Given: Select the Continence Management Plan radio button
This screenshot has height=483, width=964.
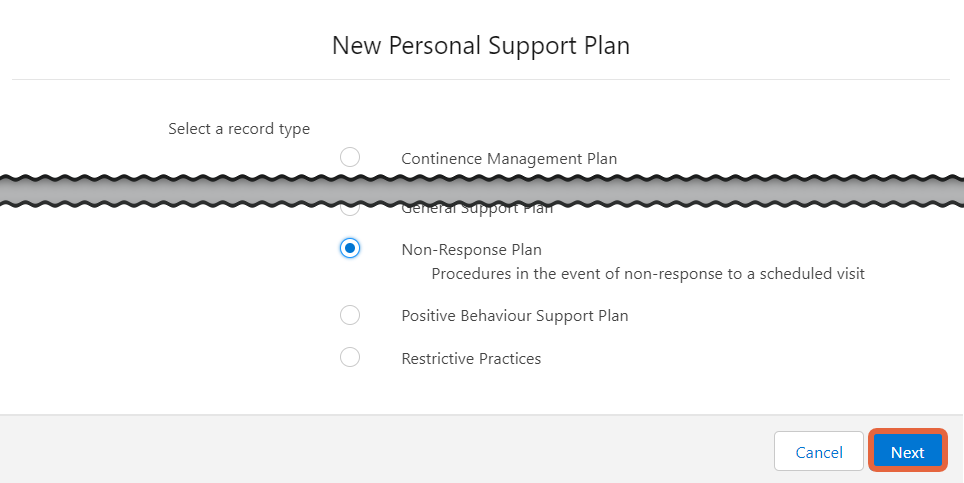Looking at the screenshot, I should tap(350, 157).
